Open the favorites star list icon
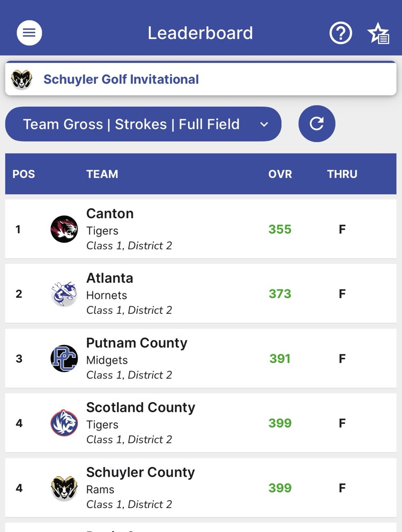Viewport: 402px width, 532px height. coord(378,34)
